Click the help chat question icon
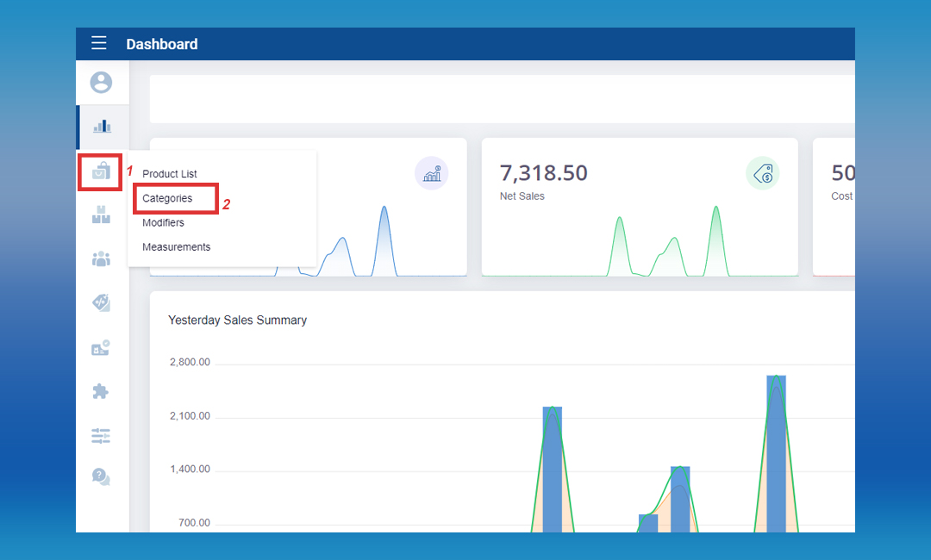The width and height of the screenshot is (931, 560). click(x=101, y=476)
